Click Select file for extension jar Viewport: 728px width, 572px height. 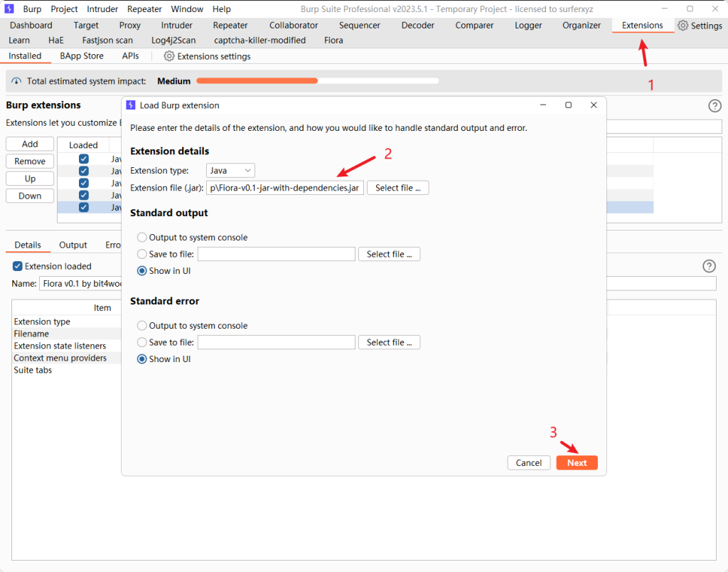click(x=397, y=188)
